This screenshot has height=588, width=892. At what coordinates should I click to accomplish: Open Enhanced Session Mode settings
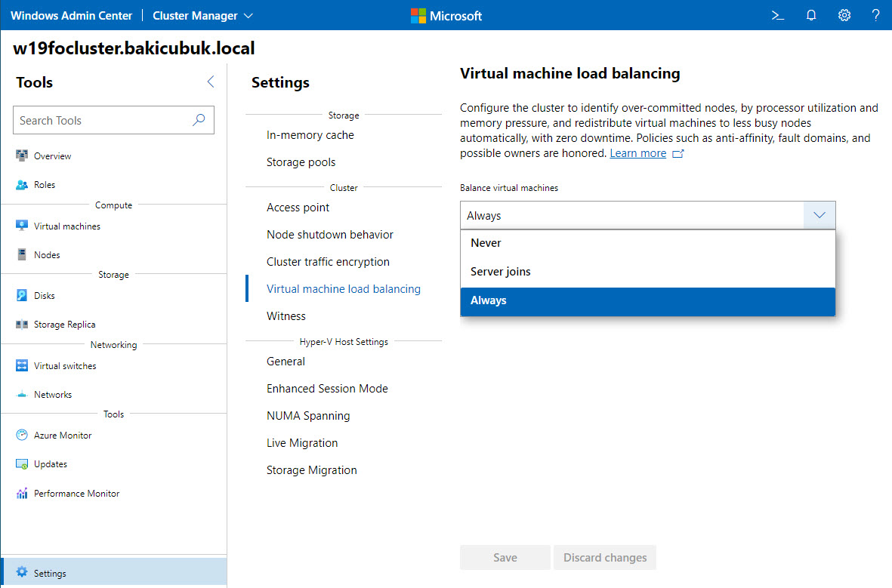(x=327, y=389)
